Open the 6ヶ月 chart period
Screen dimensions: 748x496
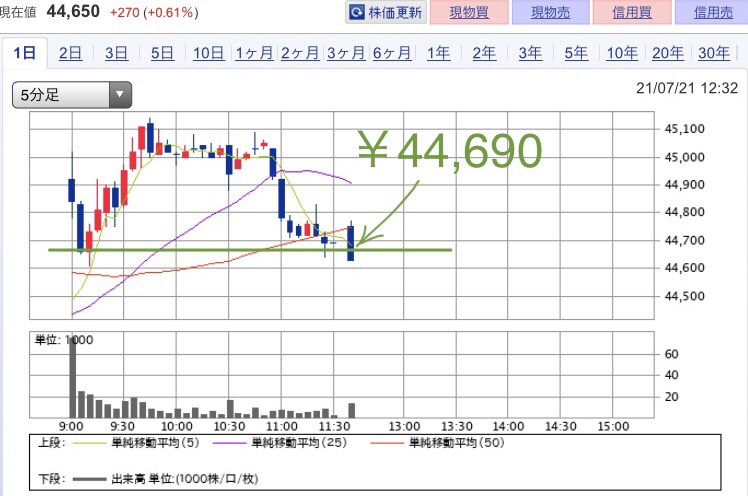point(392,52)
